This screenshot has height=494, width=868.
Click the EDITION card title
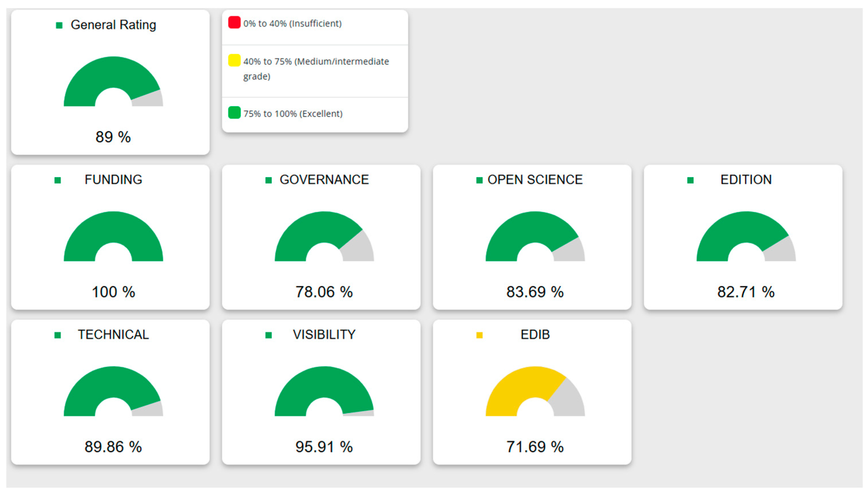pyautogui.click(x=746, y=179)
